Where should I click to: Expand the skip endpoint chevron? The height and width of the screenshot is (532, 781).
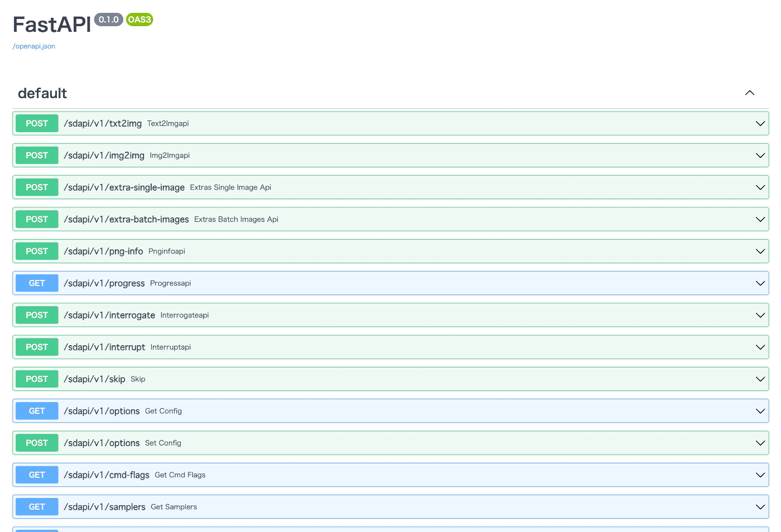coord(760,379)
